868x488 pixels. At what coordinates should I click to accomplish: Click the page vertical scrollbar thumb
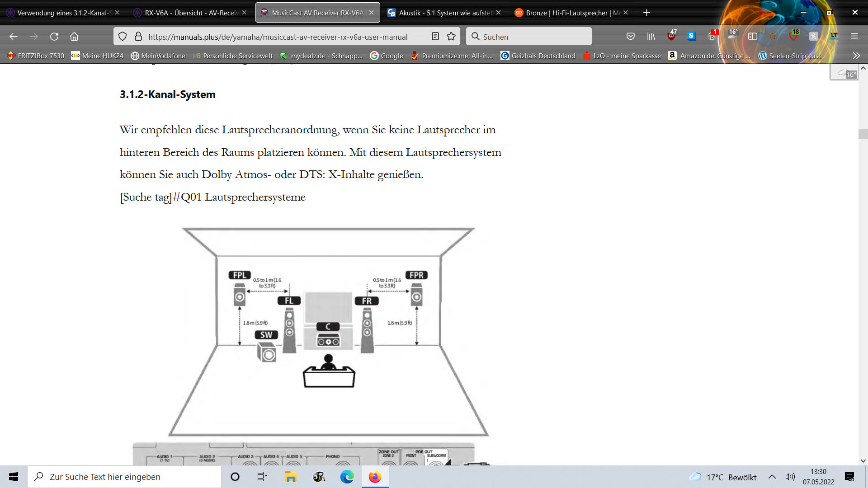click(863, 134)
